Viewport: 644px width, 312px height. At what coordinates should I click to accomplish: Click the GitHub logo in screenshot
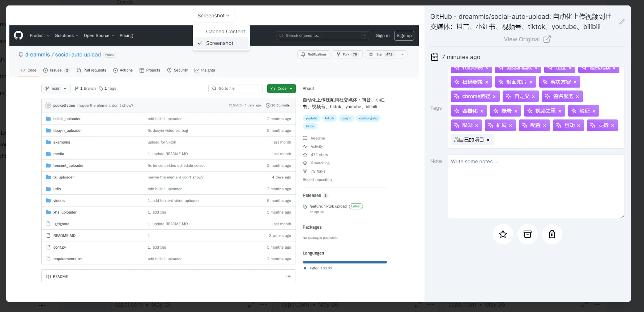click(18, 35)
